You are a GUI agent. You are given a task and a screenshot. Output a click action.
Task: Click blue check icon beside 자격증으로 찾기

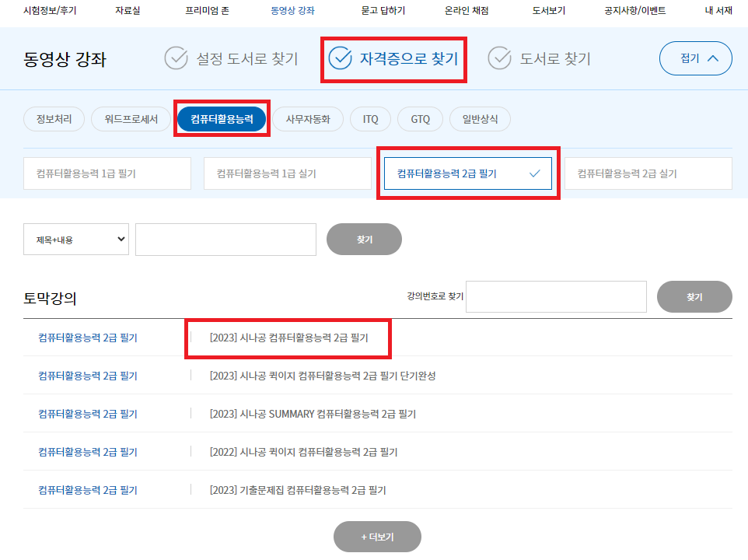(x=340, y=58)
